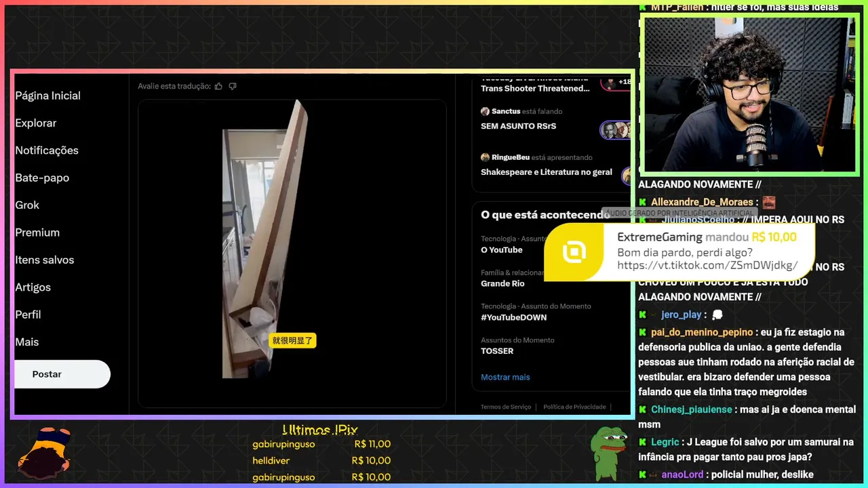The height and width of the screenshot is (488, 868).
Task: Open the #YouTubeDOWN trending topic
Action: (x=513, y=317)
